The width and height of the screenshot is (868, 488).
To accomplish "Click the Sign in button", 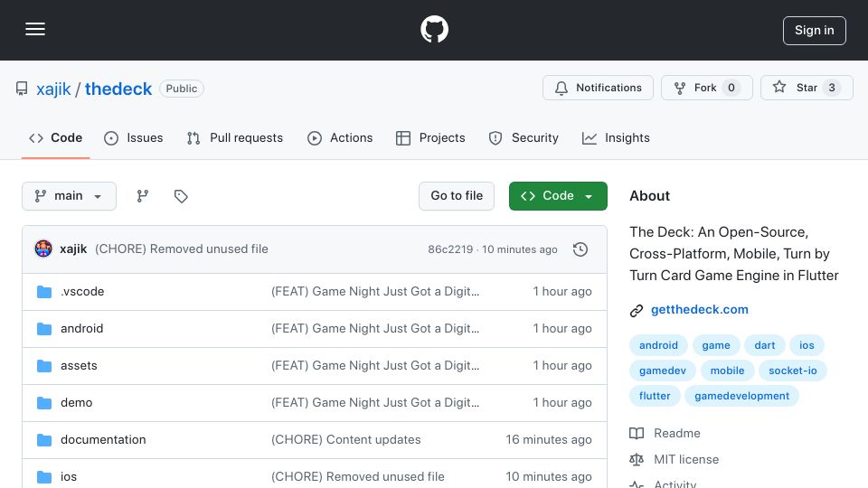I will click(815, 31).
